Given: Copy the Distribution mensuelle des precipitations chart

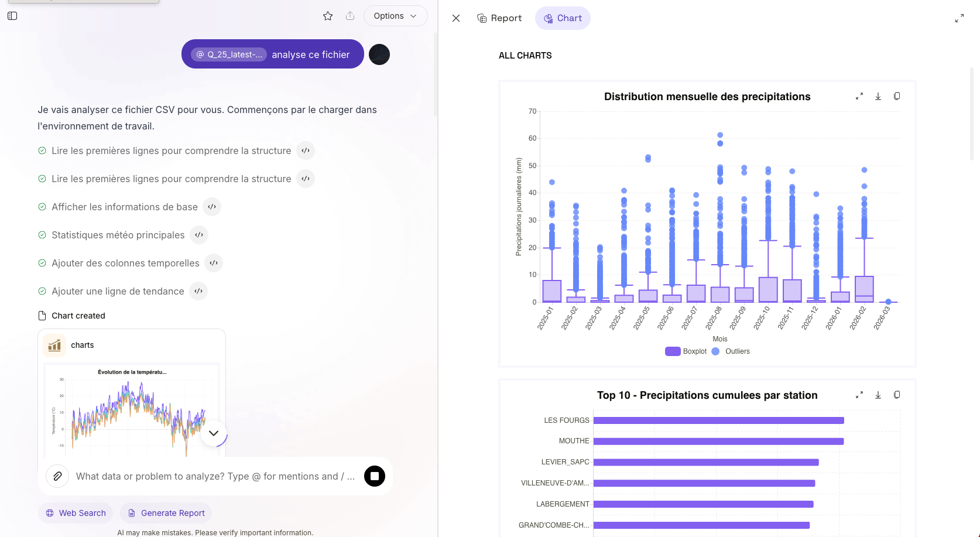Looking at the screenshot, I should pos(897,97).
